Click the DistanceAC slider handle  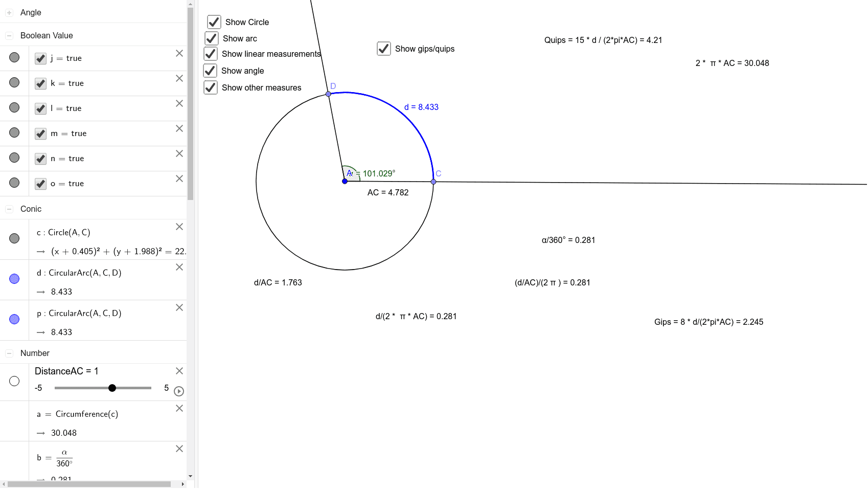112,388
